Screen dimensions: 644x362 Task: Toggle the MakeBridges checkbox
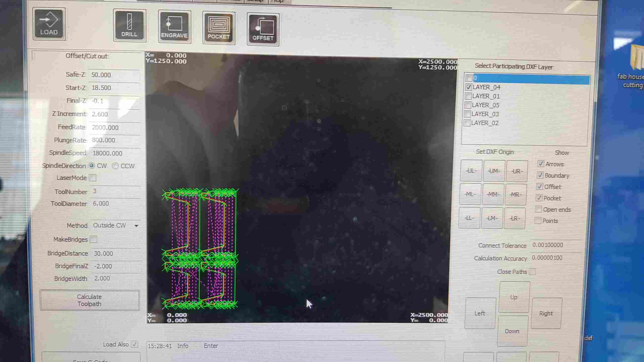point(94,239)
